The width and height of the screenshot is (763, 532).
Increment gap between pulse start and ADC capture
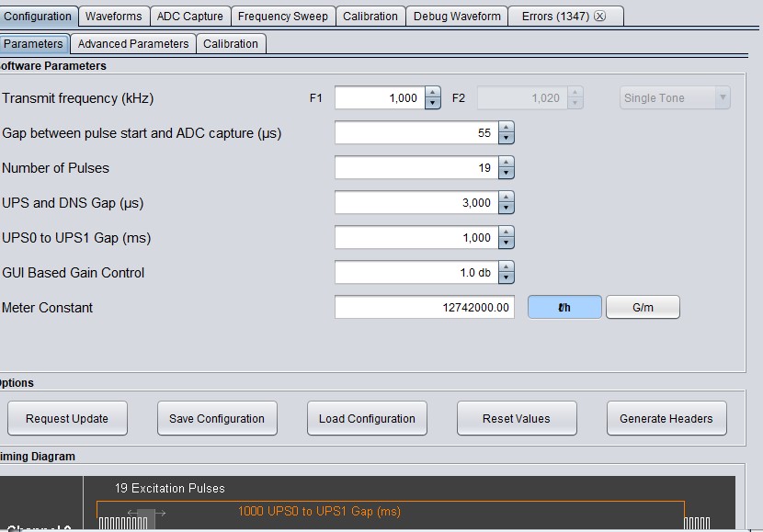[507, 127]
